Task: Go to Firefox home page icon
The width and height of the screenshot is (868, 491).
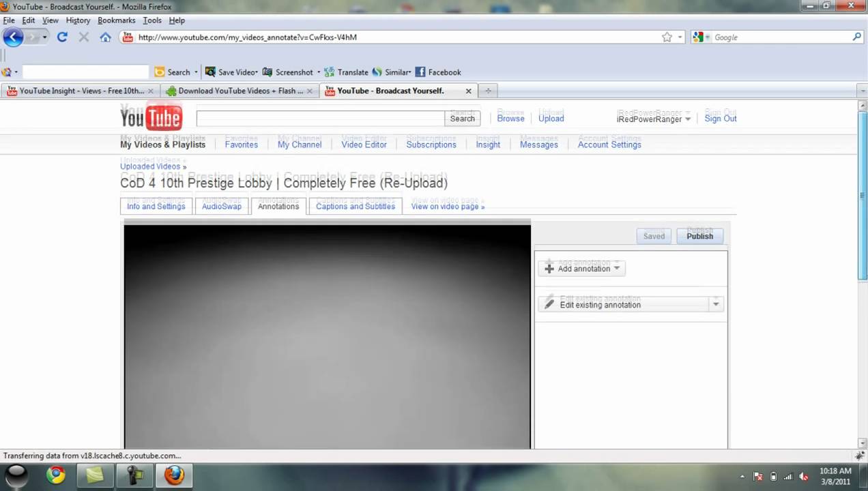Action: click(105, 37)
